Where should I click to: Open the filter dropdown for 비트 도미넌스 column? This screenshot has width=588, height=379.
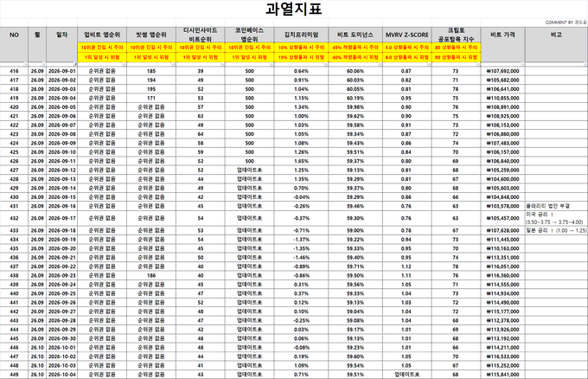point(380,64)
